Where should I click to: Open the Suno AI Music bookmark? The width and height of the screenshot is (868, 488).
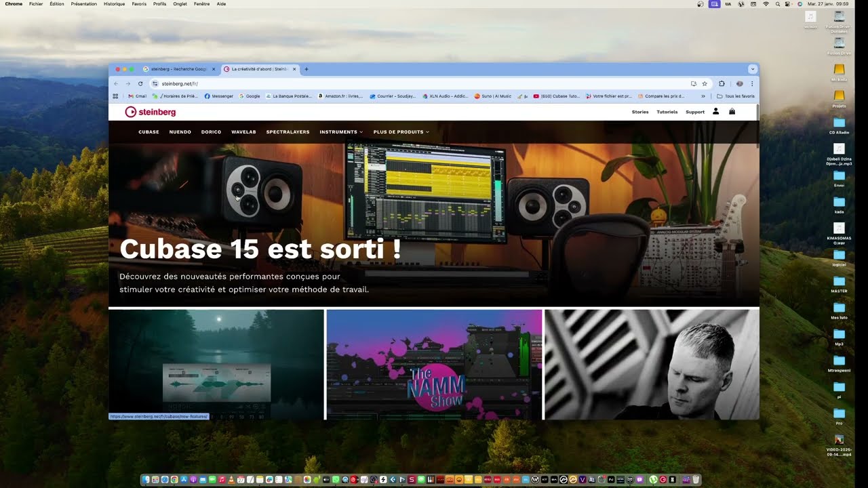tap(493, 96)
